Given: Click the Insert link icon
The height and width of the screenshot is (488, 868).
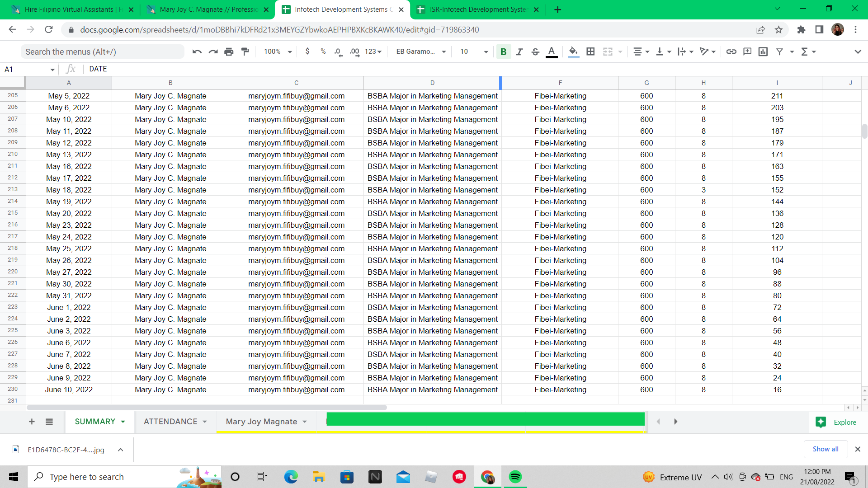Looking at the screenshot, I should [731, 52].
